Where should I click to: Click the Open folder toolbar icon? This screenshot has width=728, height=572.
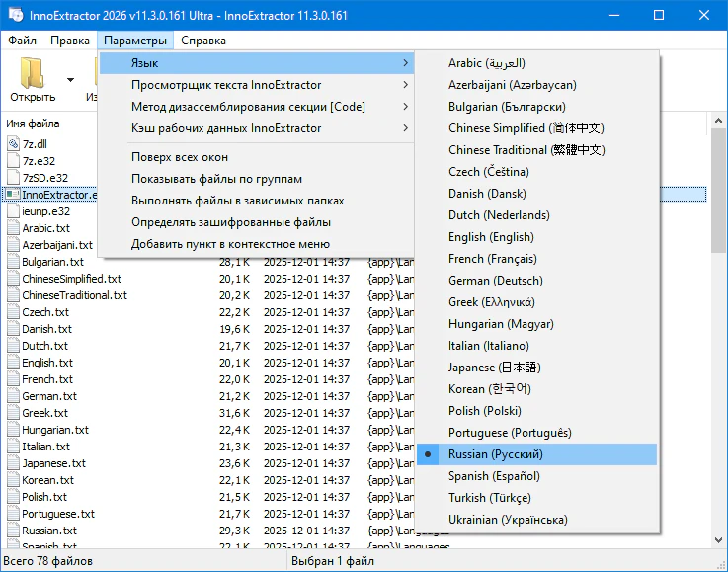(33, 73)
